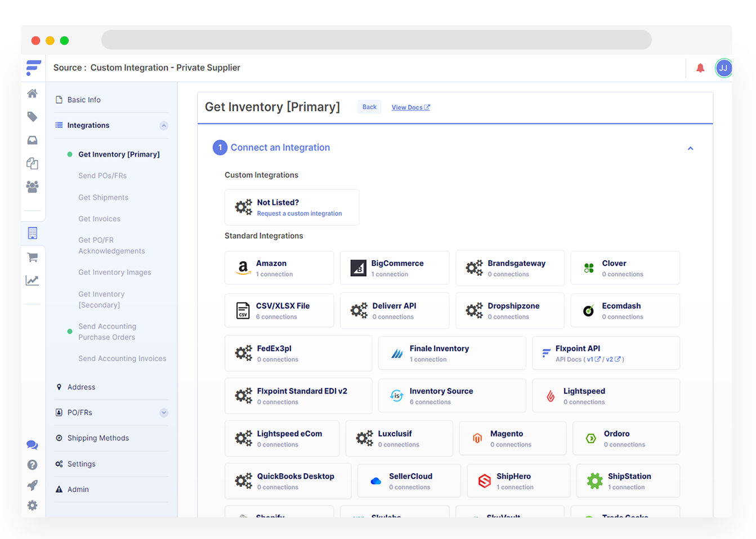Choose the FedEx3pl integration card
The width and height of the screenshot is (756, 539).
(298, 353)
